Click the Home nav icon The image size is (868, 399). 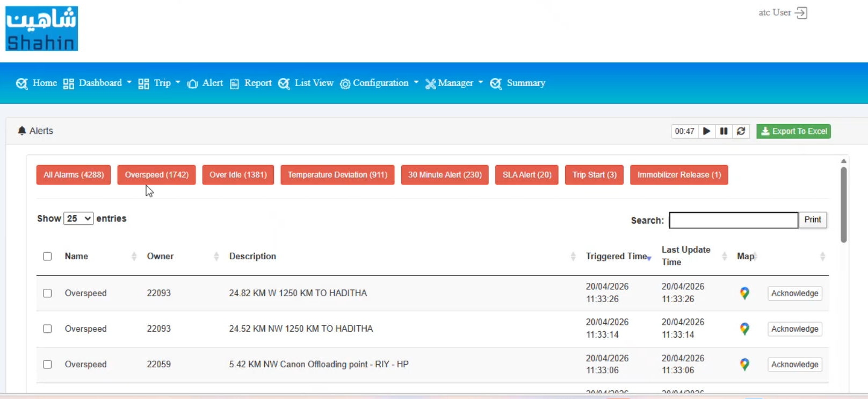[22, 83]
